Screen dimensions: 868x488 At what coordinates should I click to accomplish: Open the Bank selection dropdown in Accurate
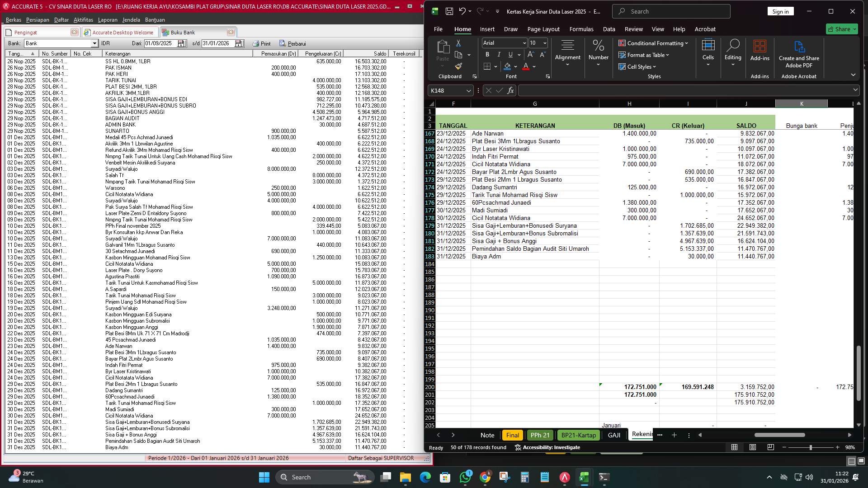(95, 43)
